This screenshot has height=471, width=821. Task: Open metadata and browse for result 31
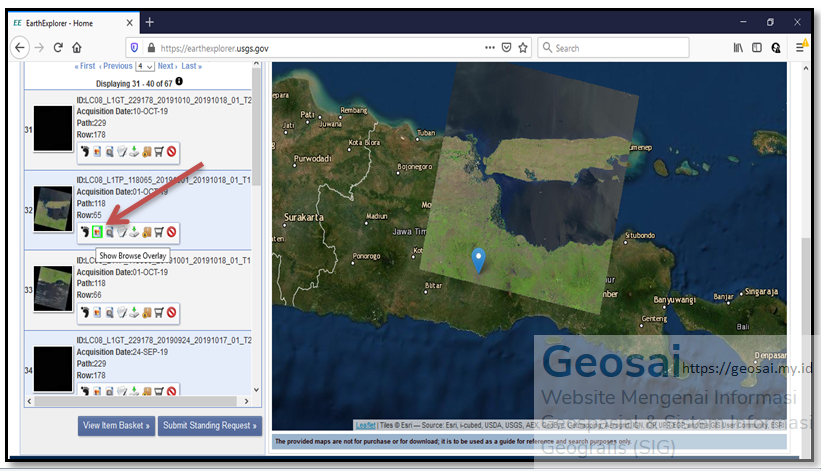point(122,152)
